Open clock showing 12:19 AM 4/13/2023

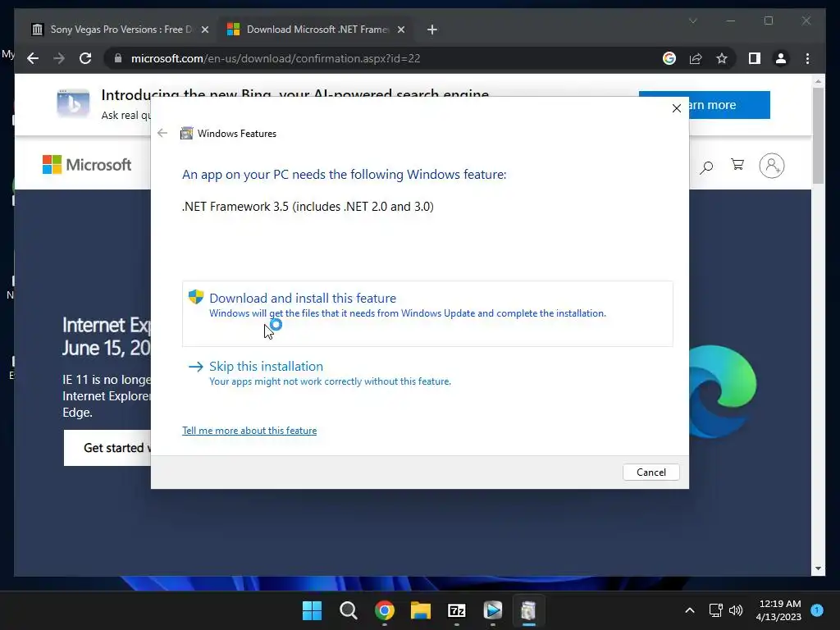(778, 610)
